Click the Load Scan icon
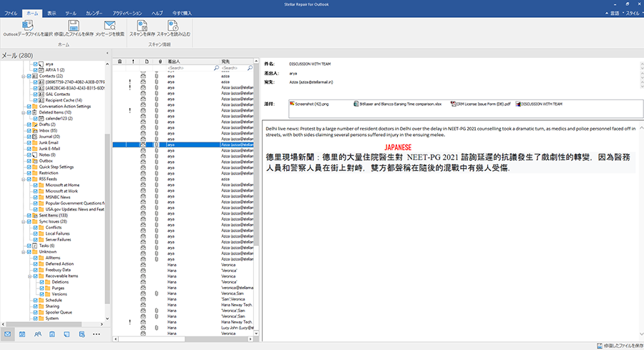 point(173,26)
